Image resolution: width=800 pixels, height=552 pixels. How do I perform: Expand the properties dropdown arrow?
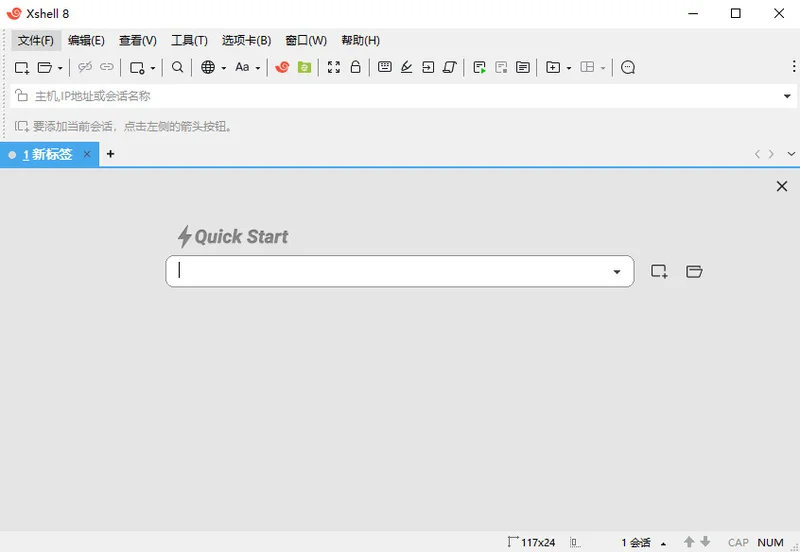[x=153, y=68]
